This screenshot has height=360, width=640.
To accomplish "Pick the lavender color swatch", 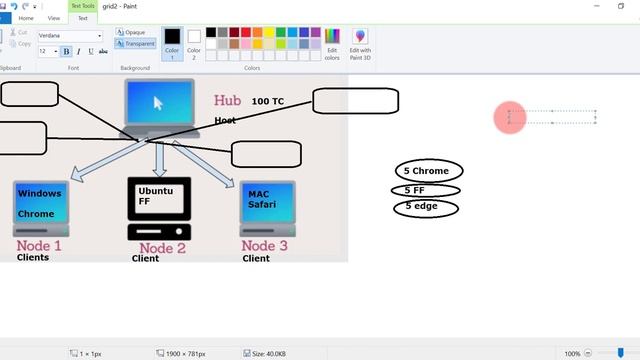I will [x=316, y=44].
